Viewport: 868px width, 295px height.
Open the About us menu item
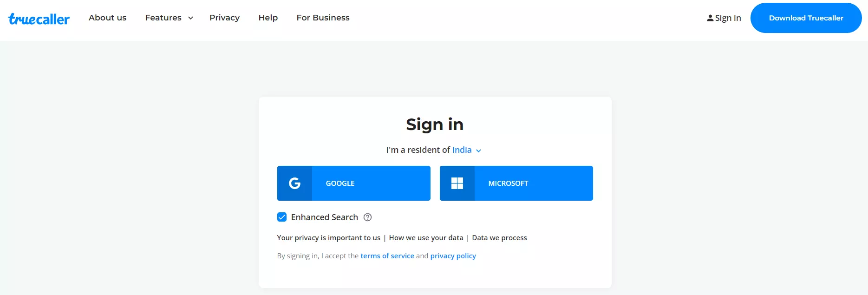pyautogui.click(x=107, y=18)
